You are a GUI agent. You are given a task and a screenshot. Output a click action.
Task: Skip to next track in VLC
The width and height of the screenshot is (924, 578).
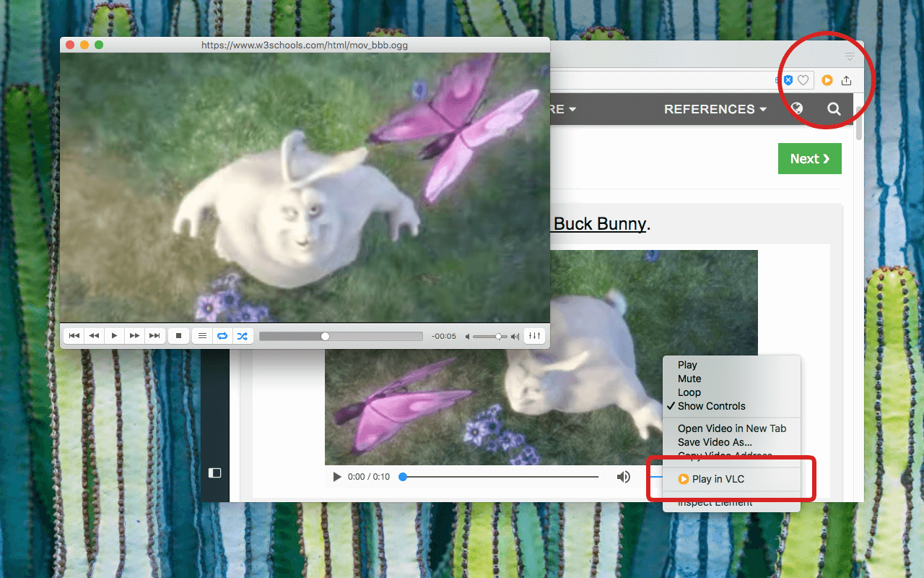pyautogui.click(x=154, y=335)
